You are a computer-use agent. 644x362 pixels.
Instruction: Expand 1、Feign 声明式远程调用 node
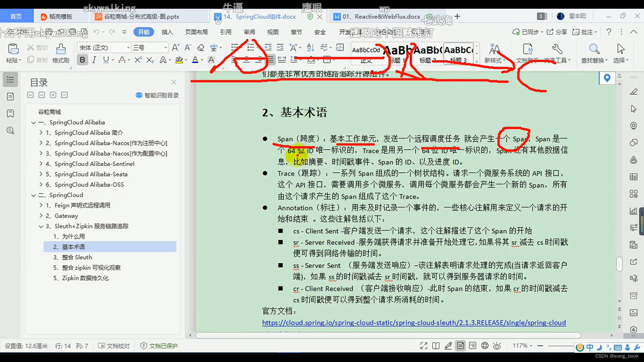41,205
